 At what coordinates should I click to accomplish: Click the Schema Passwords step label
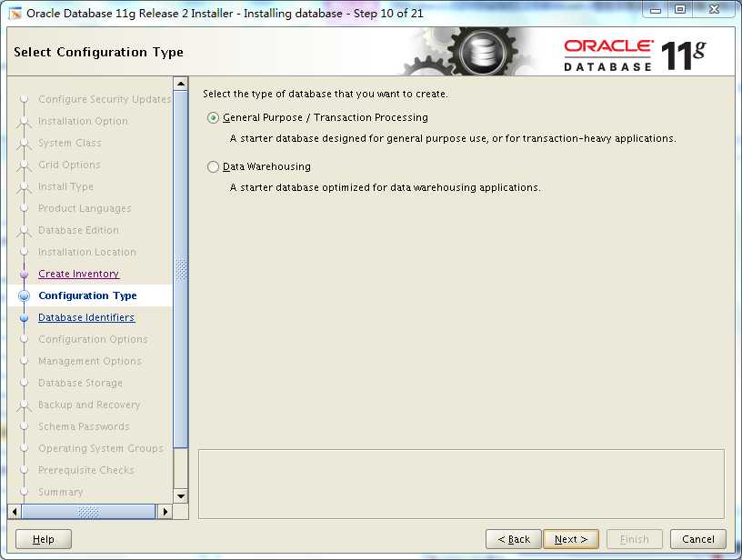[84, 426]
